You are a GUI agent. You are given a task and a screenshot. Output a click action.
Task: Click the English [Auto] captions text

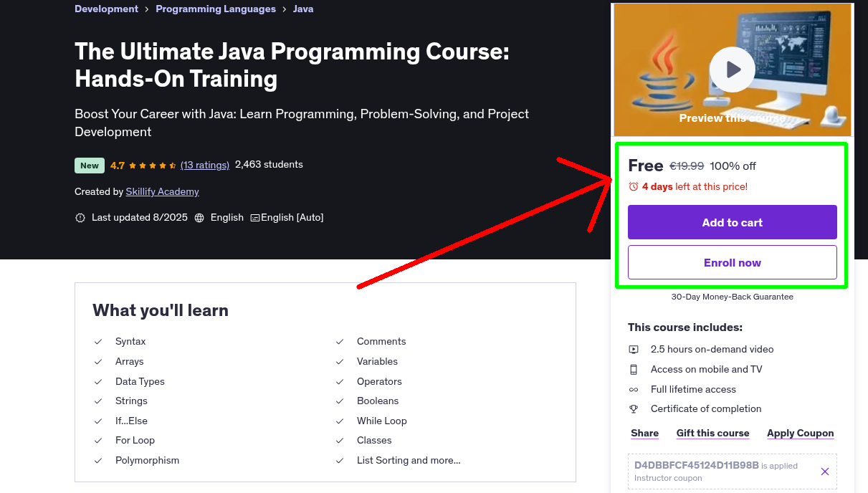point(292,218)
